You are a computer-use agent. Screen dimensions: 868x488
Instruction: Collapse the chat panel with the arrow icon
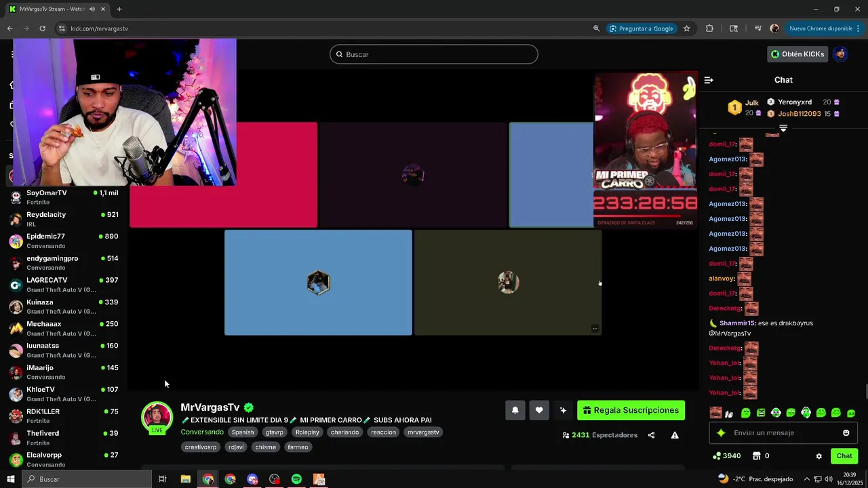pyautogui.click(x=709, y=80)
